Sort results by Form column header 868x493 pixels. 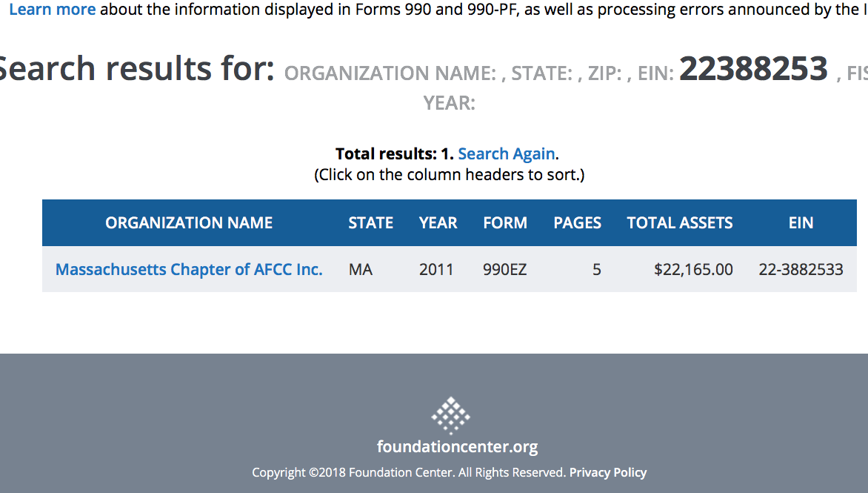[x=505, y=223]
